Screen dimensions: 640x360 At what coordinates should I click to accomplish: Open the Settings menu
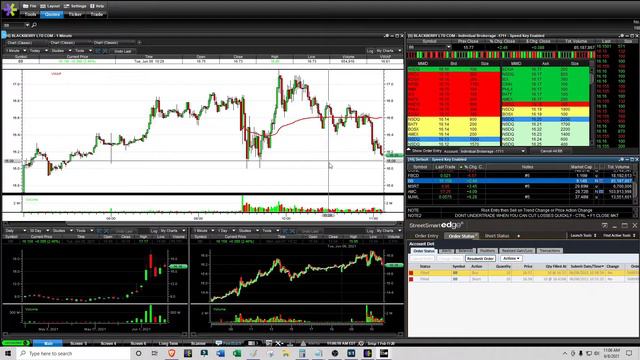[75, 6]
